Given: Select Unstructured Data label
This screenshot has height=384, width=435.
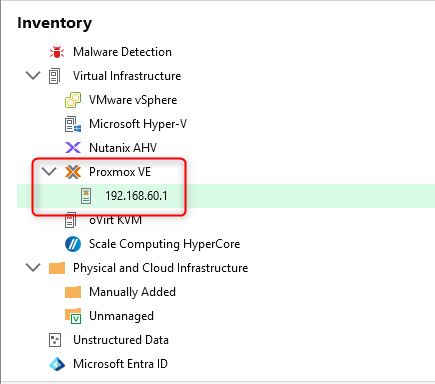Looking at the screenshot, I should (121, 340).
